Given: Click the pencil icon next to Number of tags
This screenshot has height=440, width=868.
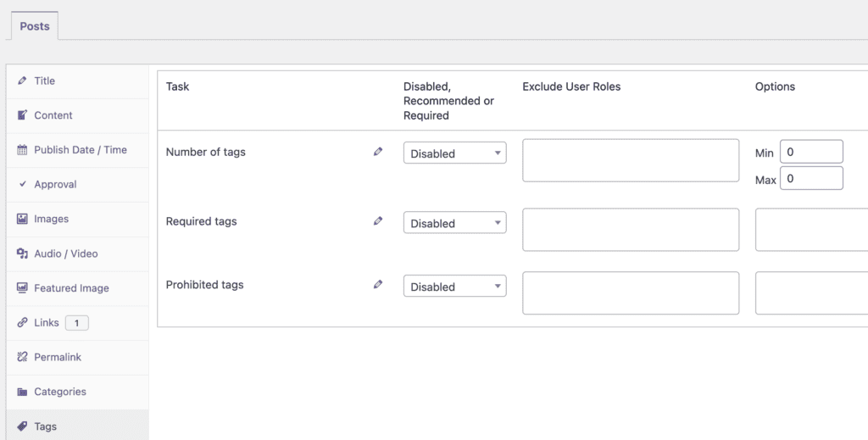Looking at the screenshot, I should [378, 152].
